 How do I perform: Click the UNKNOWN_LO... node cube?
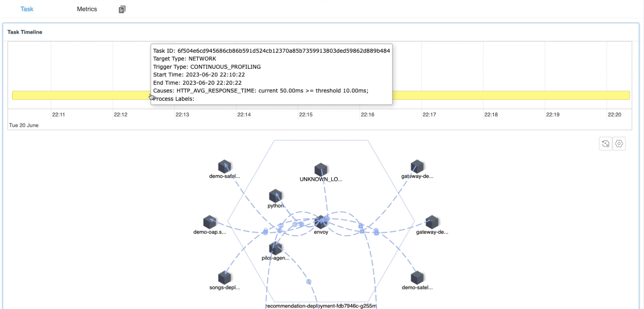click(x=321, y=170)
